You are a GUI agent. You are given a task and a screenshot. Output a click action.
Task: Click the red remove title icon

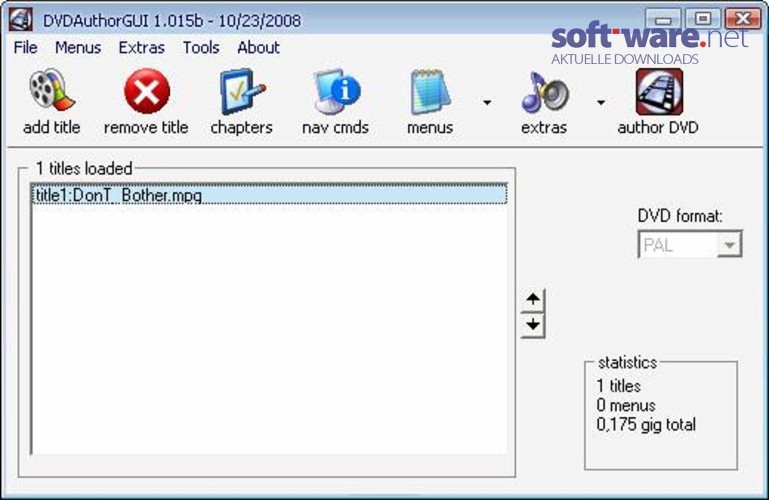(x=147, y=91)
